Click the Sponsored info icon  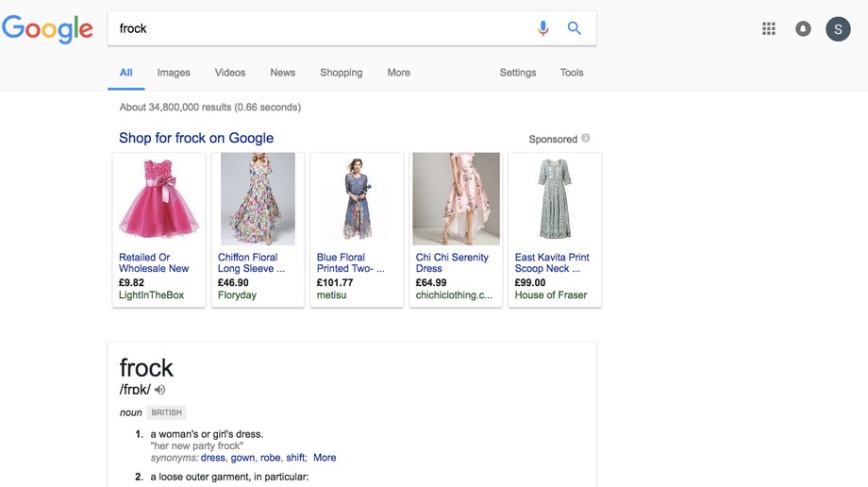[586, 138]
